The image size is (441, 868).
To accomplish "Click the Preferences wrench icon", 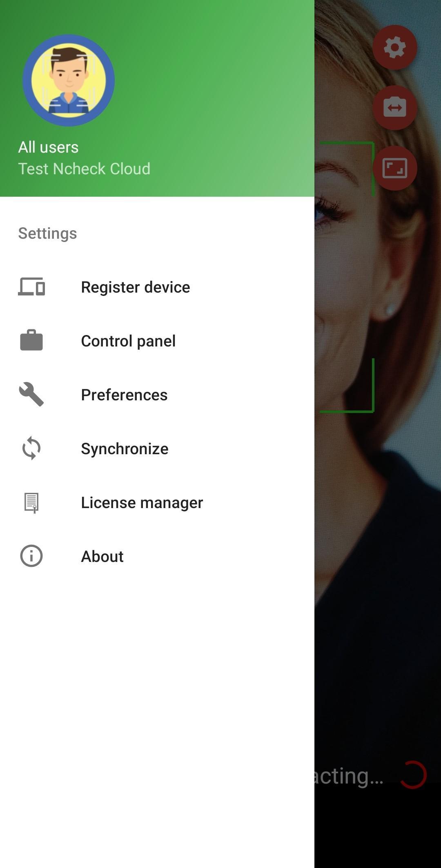I will (31, 394).
